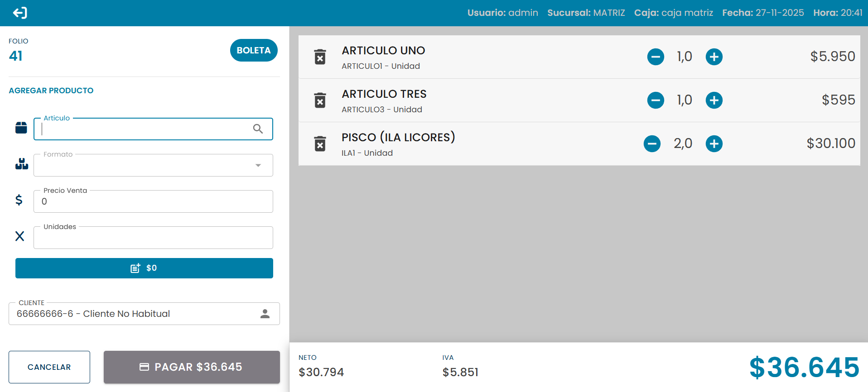
Task: Click the CANCELAR button
Action: tap(49, 367)
